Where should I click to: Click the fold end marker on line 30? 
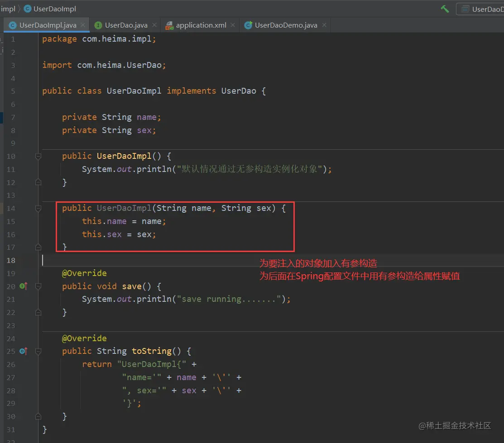38,416
